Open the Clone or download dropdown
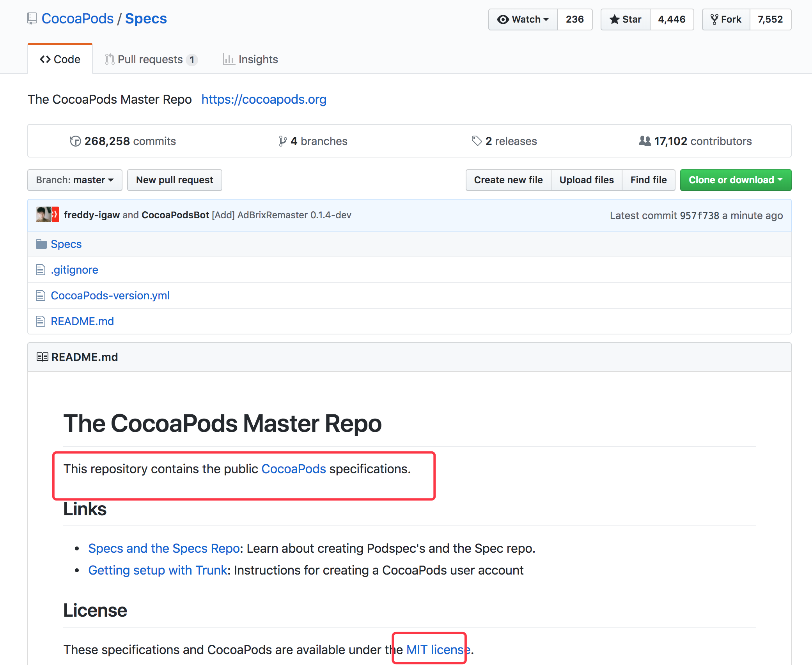 tap(735, 180)
